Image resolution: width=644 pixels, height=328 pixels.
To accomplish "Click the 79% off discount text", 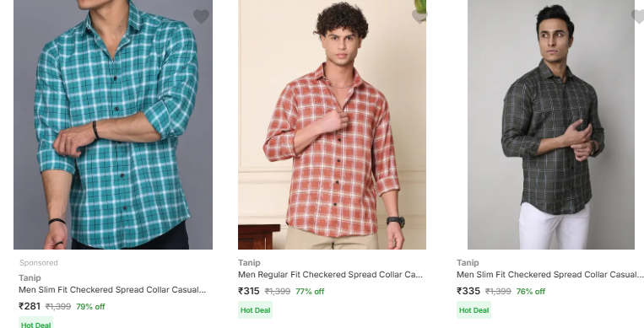I will click(x=90, y=307).
